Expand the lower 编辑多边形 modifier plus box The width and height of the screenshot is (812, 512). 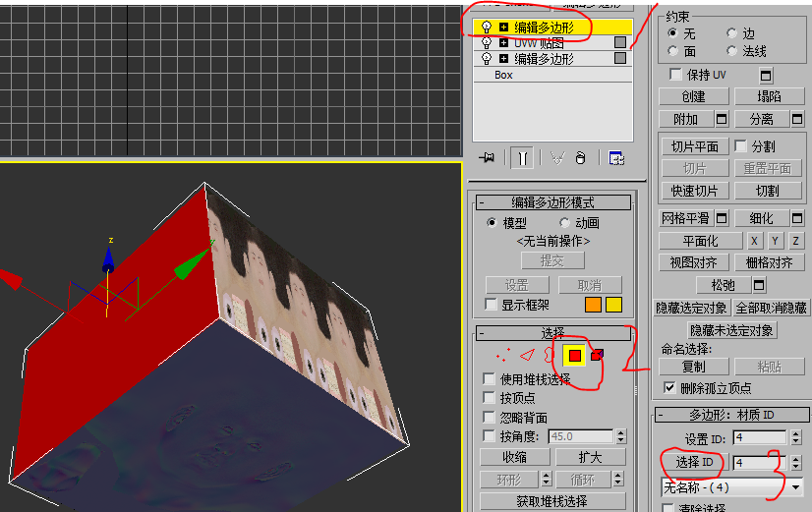click(x=503, y=59)
